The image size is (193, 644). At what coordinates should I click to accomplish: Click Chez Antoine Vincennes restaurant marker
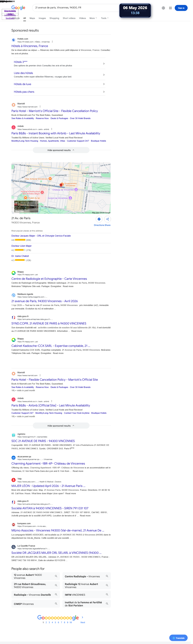coord(50,179)
